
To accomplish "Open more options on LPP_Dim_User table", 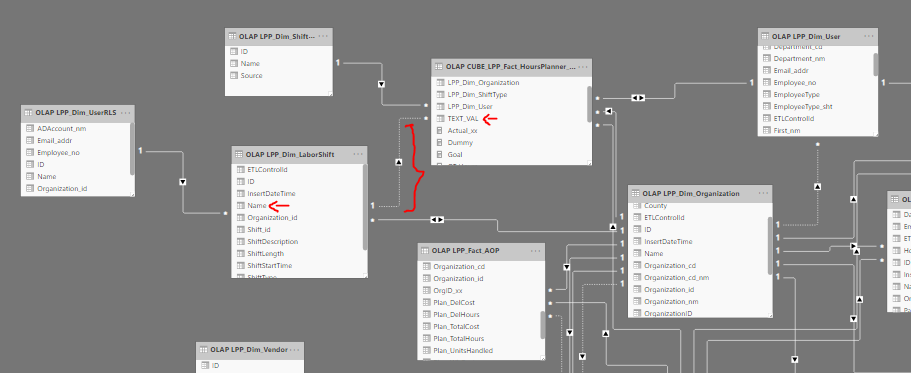I will point(868,36).
